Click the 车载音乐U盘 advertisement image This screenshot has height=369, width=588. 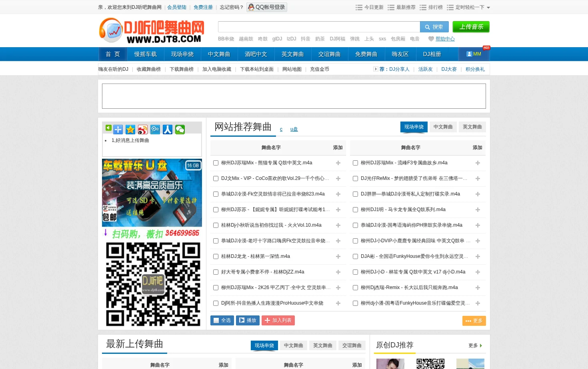152,193
